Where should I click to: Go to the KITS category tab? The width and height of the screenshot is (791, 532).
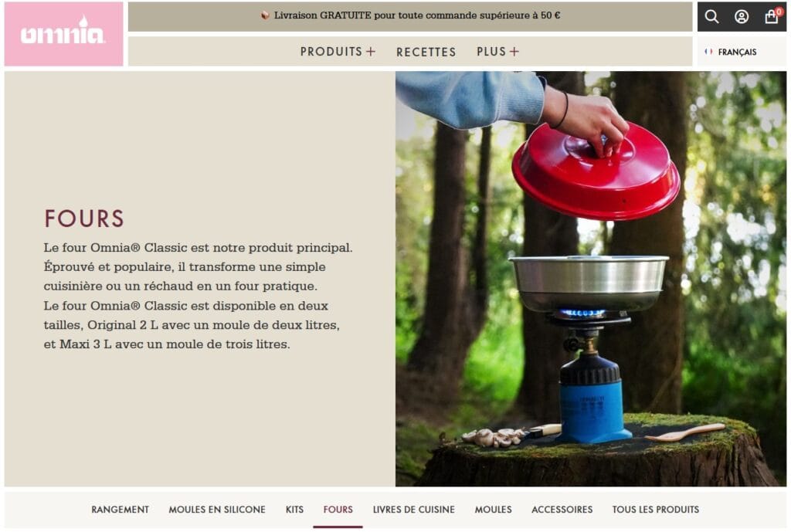tap(294, 510)
